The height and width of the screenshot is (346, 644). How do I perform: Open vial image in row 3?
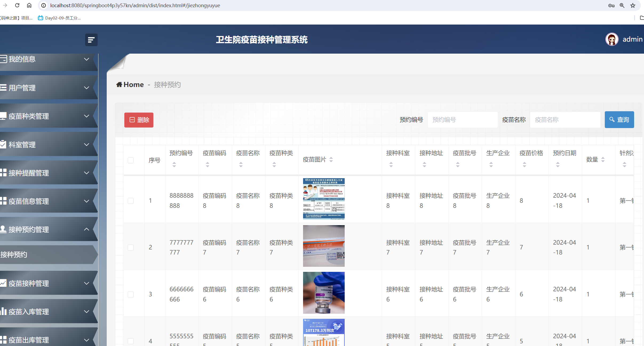click(324, 293)
